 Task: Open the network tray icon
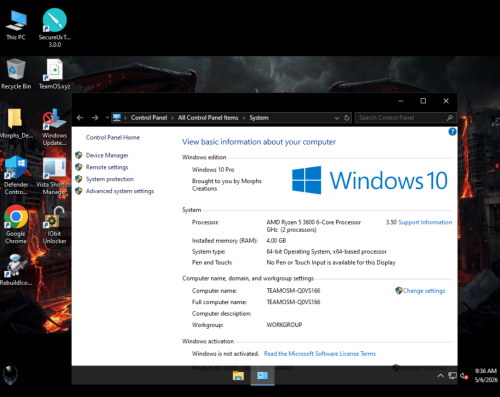(452, 376)
